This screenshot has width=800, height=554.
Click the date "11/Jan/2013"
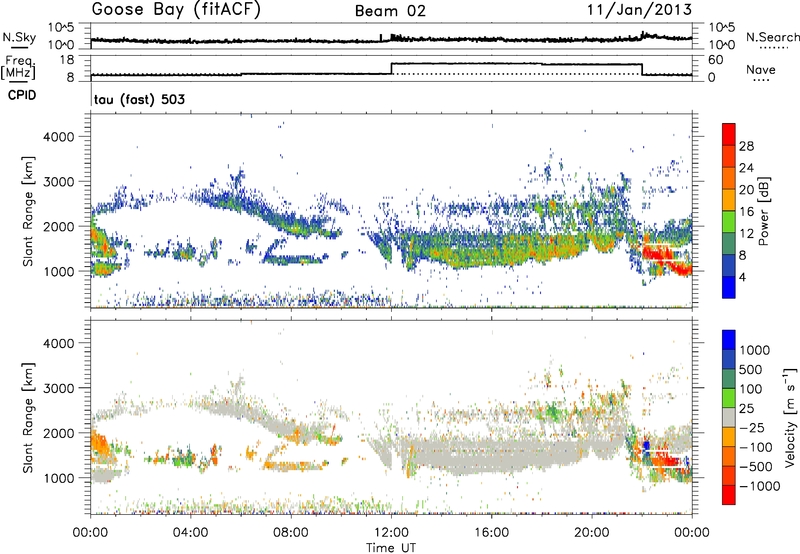(x=639, y=10)
